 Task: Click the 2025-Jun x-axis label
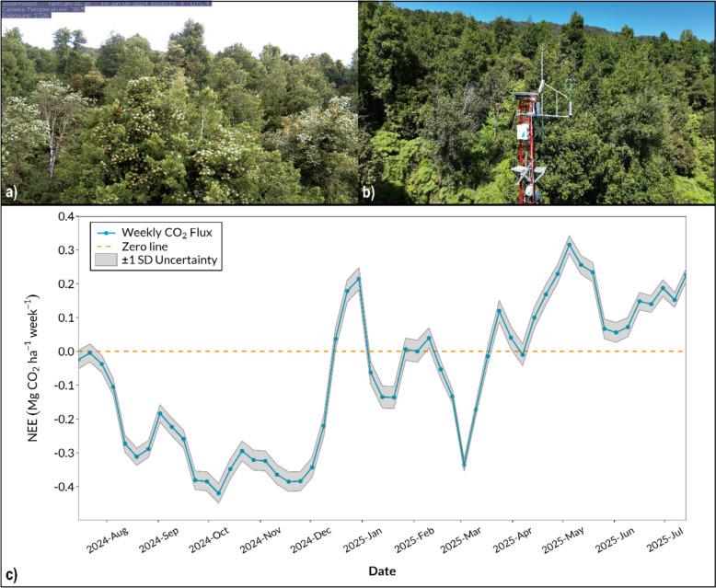(x=615, y=540)
